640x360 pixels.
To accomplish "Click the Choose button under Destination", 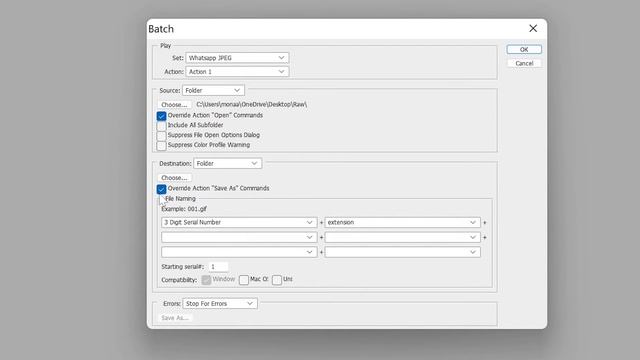I will point(174,178).
